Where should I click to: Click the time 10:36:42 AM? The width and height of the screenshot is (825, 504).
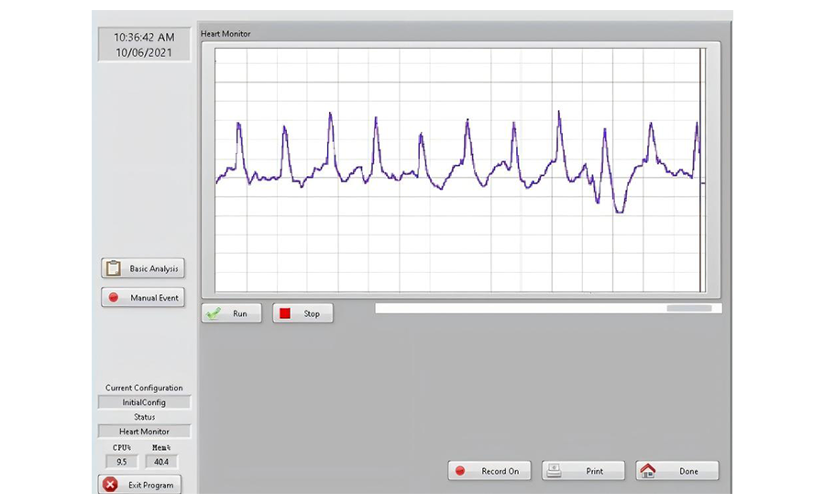(x=144, y=38)
